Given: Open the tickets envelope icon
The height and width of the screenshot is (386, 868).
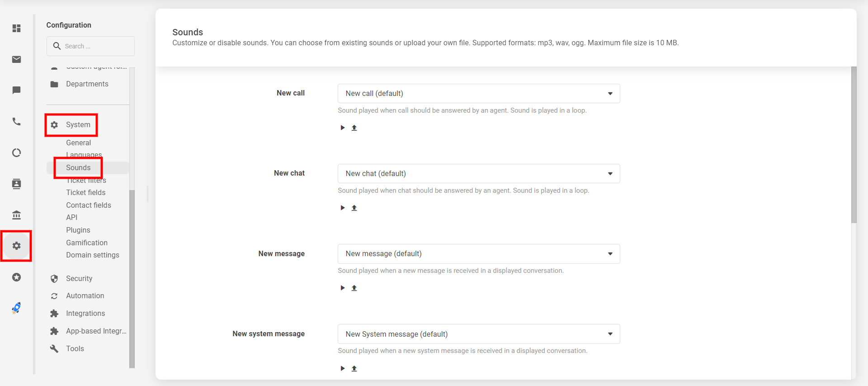Looking at the screenshot, I should [x=17, y=59].
